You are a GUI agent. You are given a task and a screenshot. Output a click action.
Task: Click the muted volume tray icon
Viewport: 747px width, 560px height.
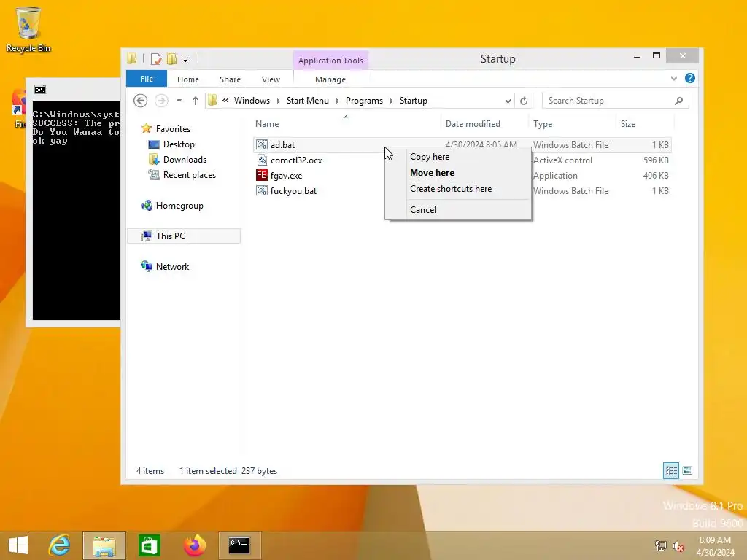[678, 546]
